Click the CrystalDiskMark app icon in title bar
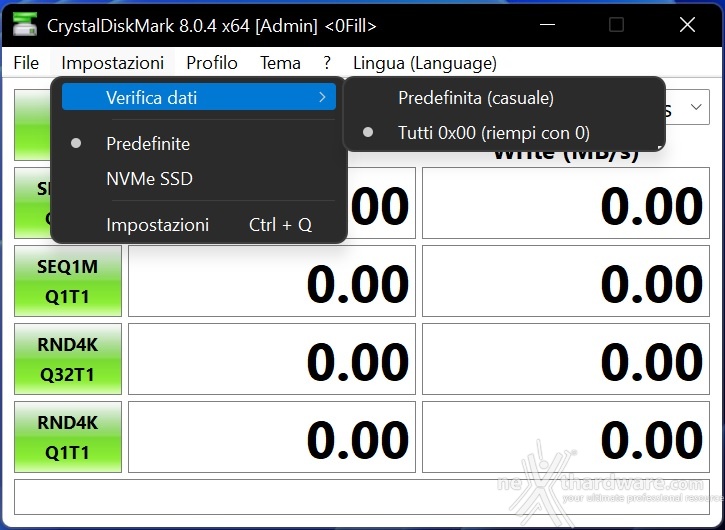Image resolution: width=725 pixels, height=530 pixels. [x=25, y=24]
